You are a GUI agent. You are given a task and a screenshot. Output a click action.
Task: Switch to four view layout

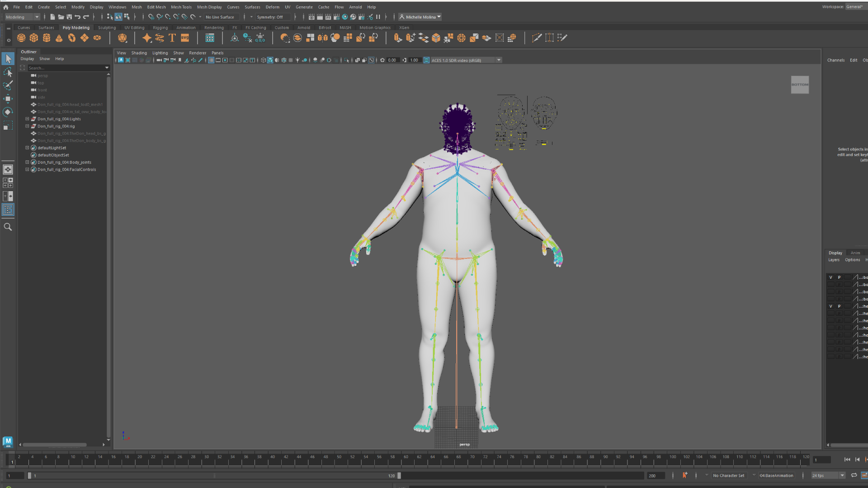point(8,183)
